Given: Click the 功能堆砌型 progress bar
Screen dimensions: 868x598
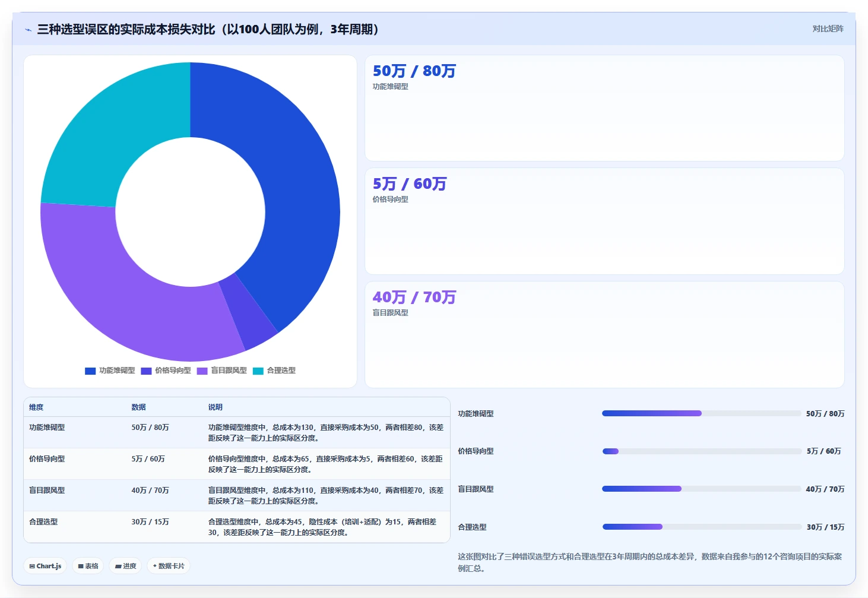Looking at the screenshot, I should coord(702,413).
